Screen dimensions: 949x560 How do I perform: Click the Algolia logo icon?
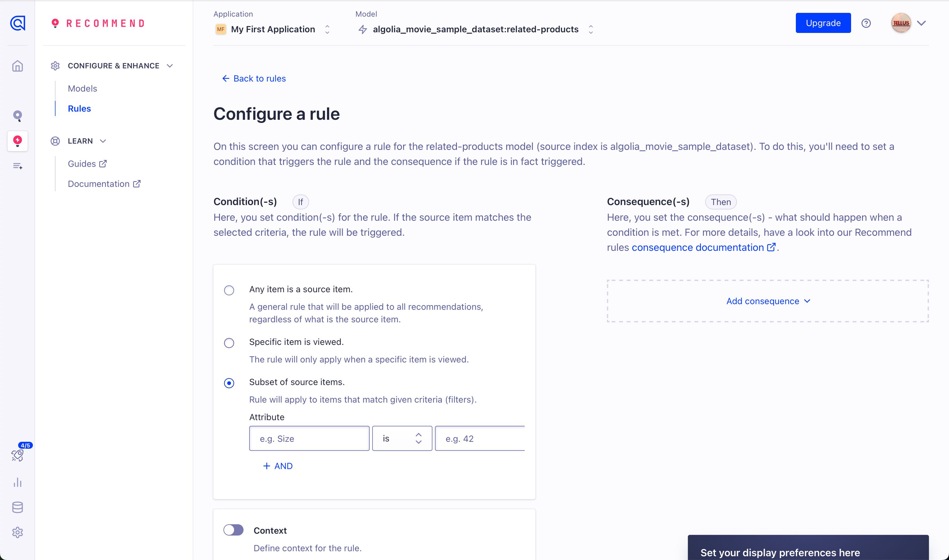(x=17, y=23)
